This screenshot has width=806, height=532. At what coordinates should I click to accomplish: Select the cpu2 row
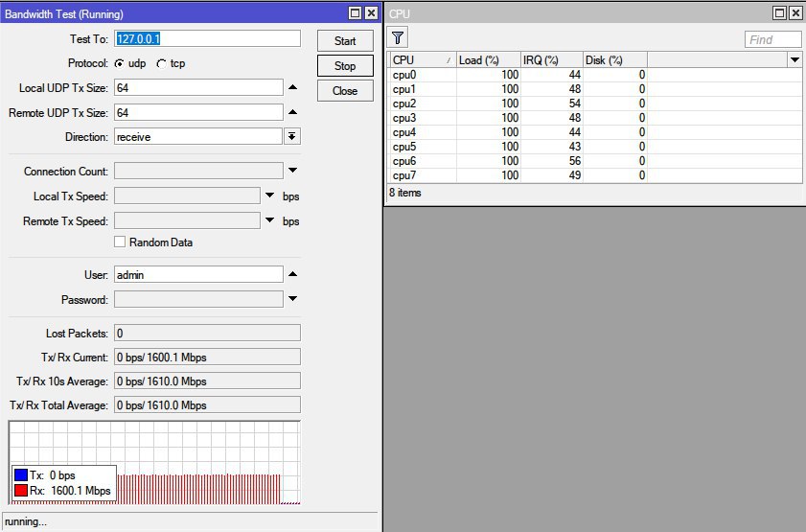point(594,104)
